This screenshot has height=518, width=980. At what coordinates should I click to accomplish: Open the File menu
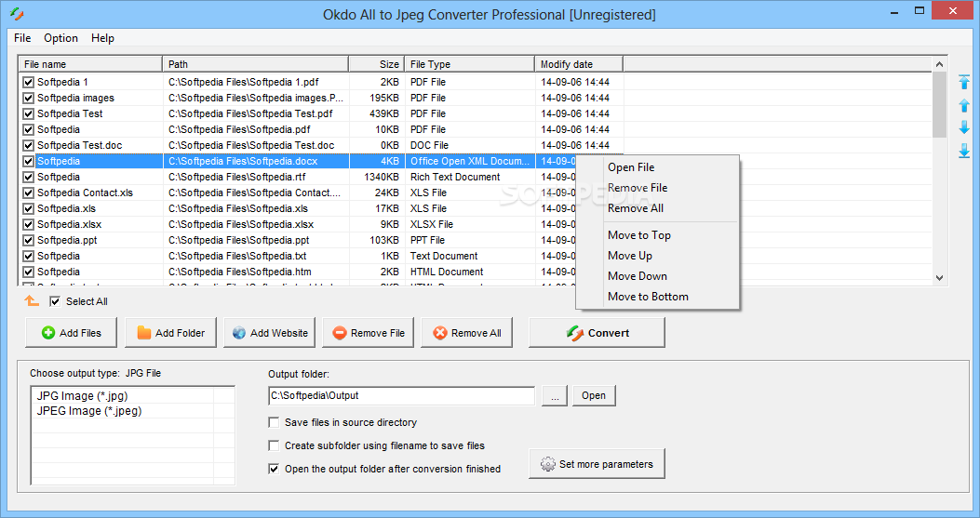click(x=22, y=38)
